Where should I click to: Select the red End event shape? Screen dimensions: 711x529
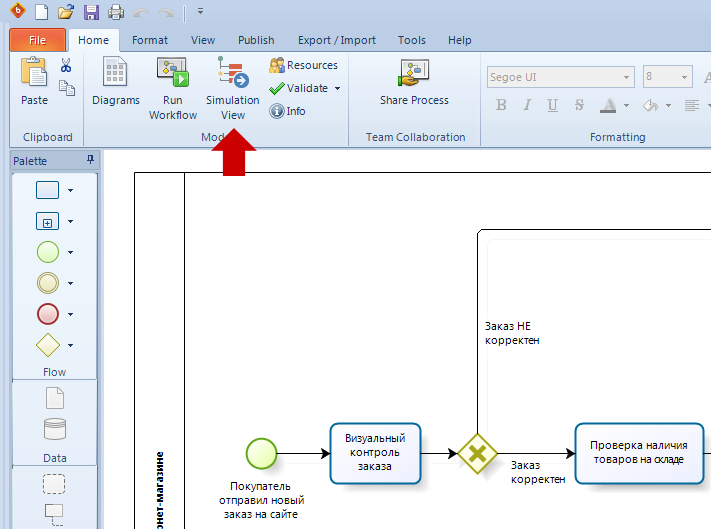(48, 314)
